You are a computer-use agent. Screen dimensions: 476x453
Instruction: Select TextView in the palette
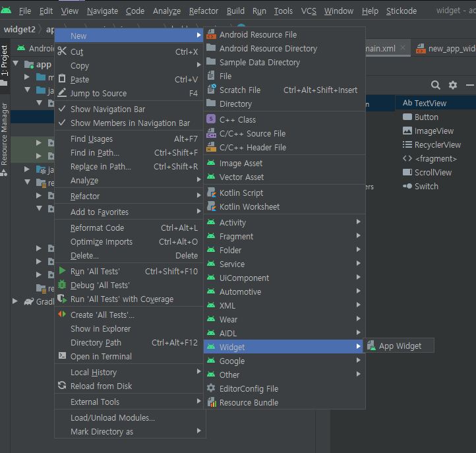[435, 104]
